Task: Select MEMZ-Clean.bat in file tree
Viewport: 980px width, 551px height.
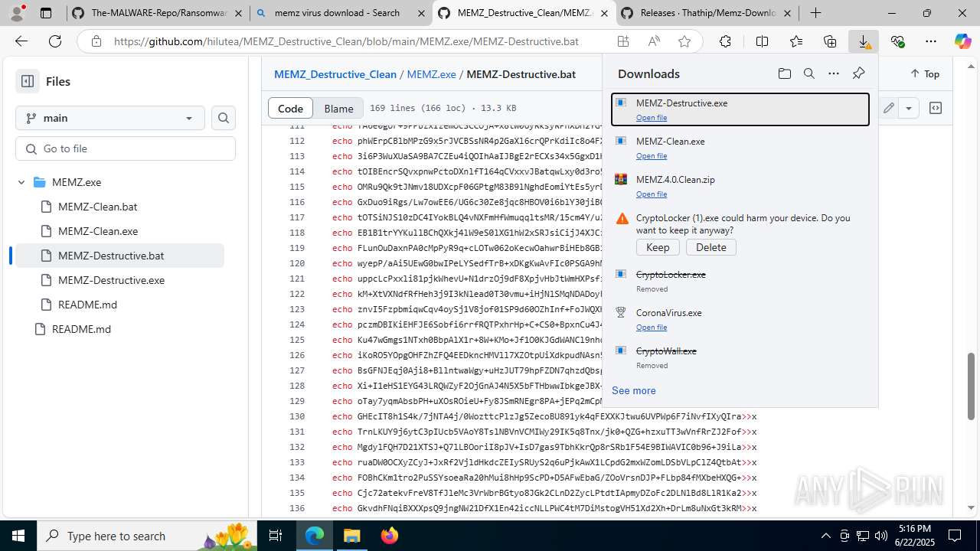Action: pyautogui.click(x=97, y=207)
